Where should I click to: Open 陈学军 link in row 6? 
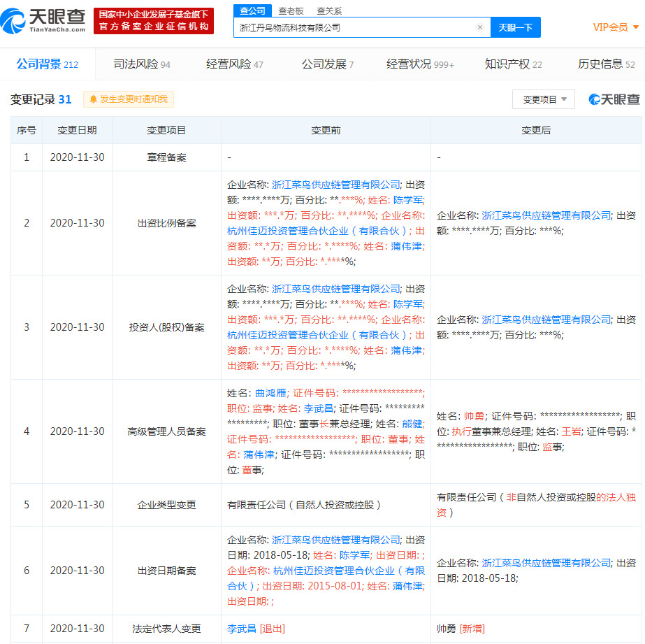click(354, 555)
